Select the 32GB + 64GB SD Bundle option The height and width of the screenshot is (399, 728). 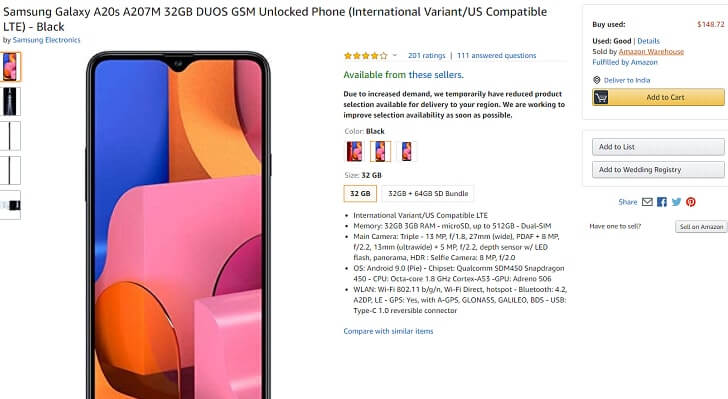pos(428,193)
